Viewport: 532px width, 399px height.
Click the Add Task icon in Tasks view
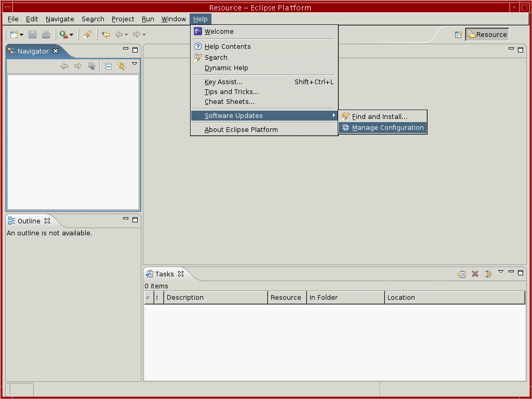(x=461, y=274)
